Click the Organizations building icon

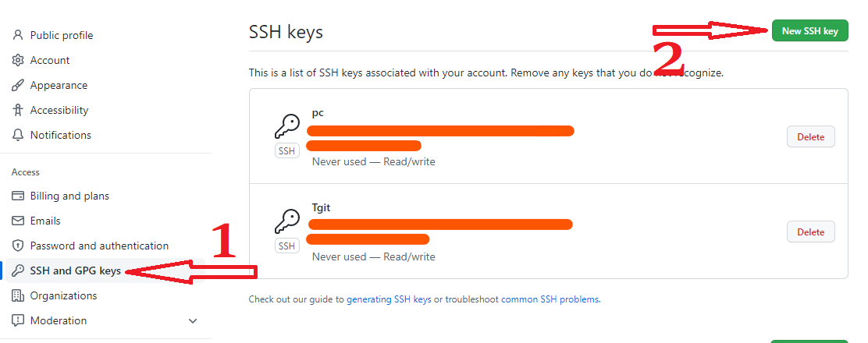click(x=18, y=295)
